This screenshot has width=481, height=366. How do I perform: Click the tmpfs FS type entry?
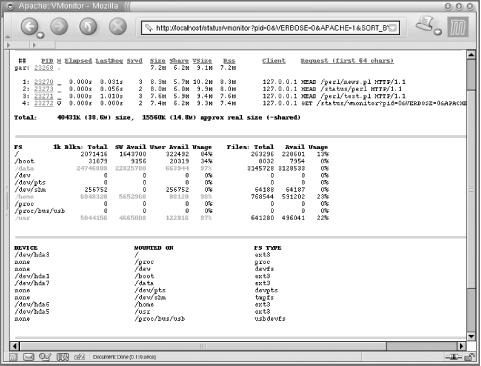[264, 297]
